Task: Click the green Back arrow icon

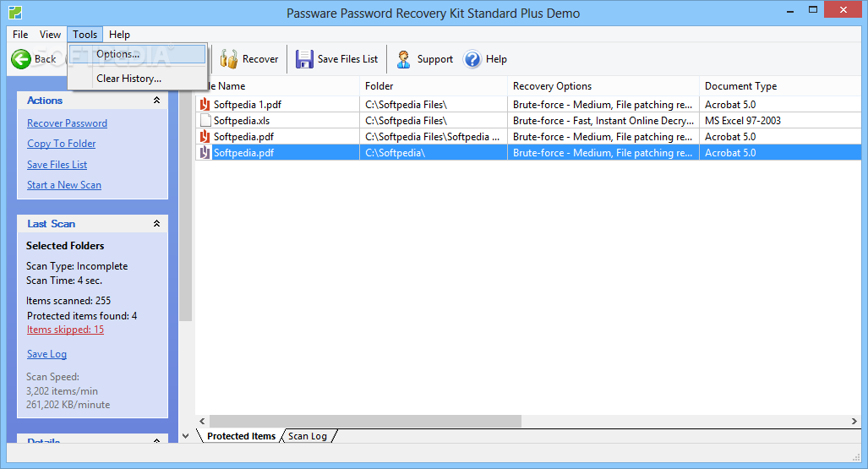Action: click(x=21, y=58)
